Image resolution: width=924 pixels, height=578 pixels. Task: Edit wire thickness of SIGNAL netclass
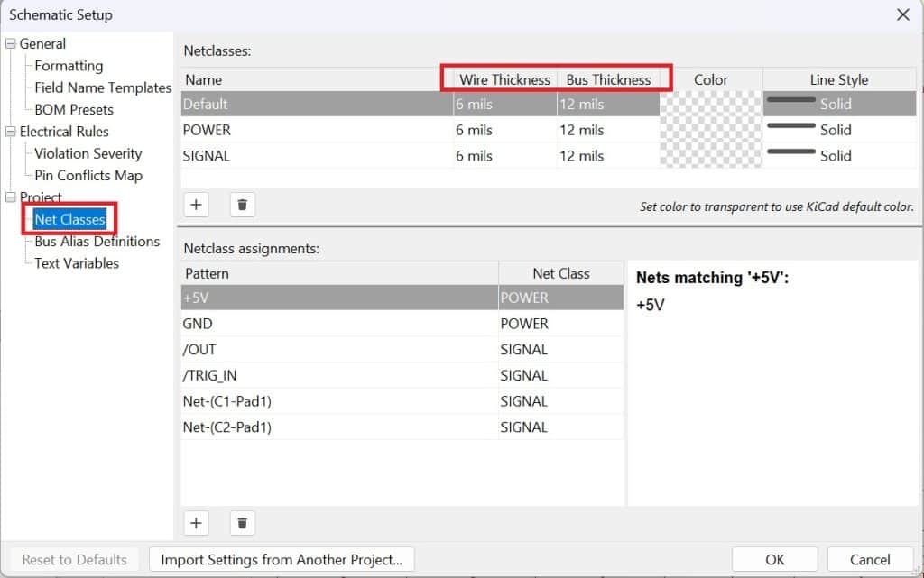coord(505,155)
